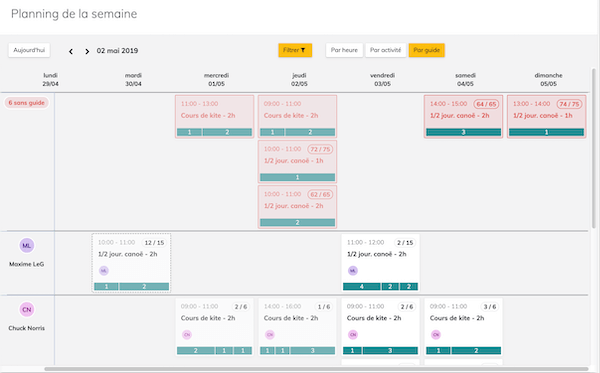Click CN avatar in Saturday kite card

click(436, 335)
